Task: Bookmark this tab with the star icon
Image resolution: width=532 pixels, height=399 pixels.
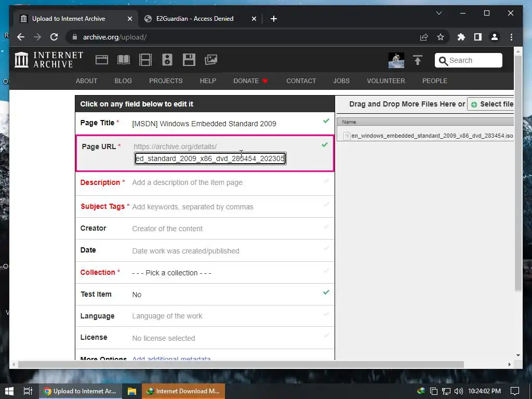Action: point(441,37)
